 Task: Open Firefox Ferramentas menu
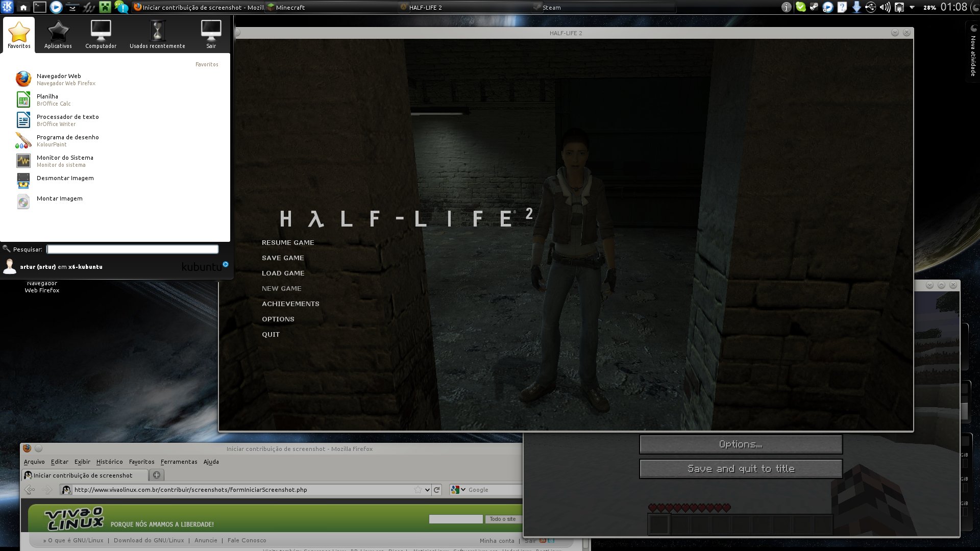(179, 462)
